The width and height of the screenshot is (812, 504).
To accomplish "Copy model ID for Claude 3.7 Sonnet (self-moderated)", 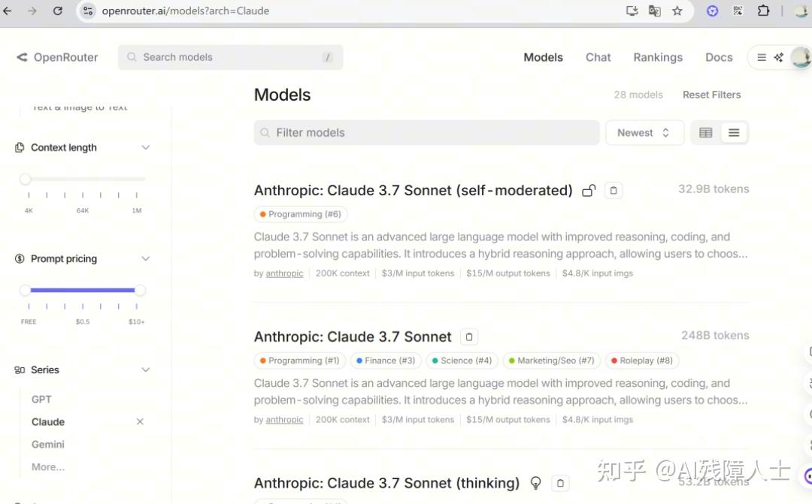I will pos(614,191).
